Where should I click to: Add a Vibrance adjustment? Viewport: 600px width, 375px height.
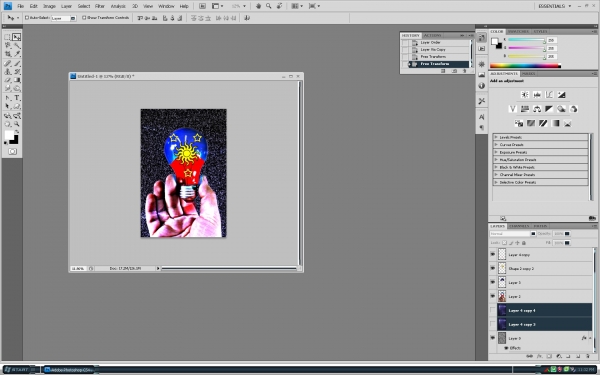pos(513,109)
